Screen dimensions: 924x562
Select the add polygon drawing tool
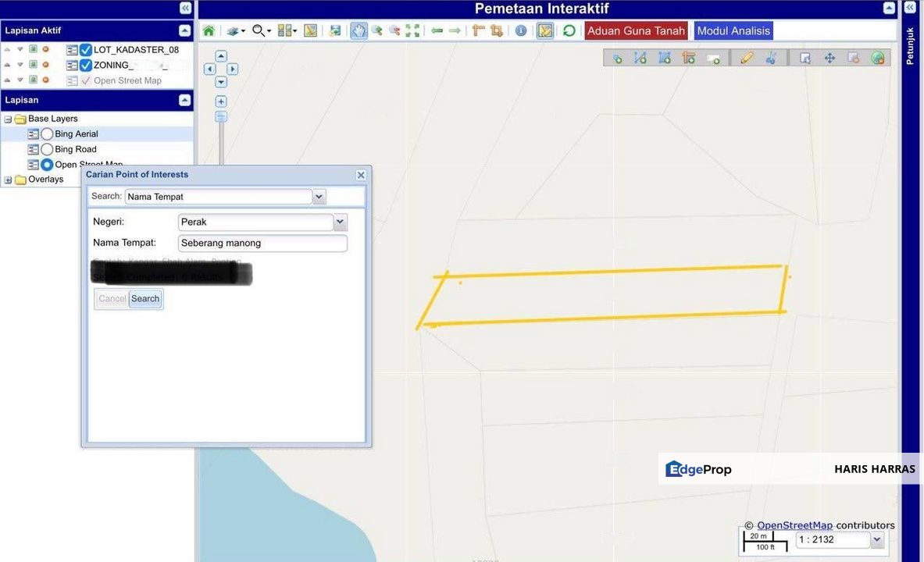click(x=665, y=58)
